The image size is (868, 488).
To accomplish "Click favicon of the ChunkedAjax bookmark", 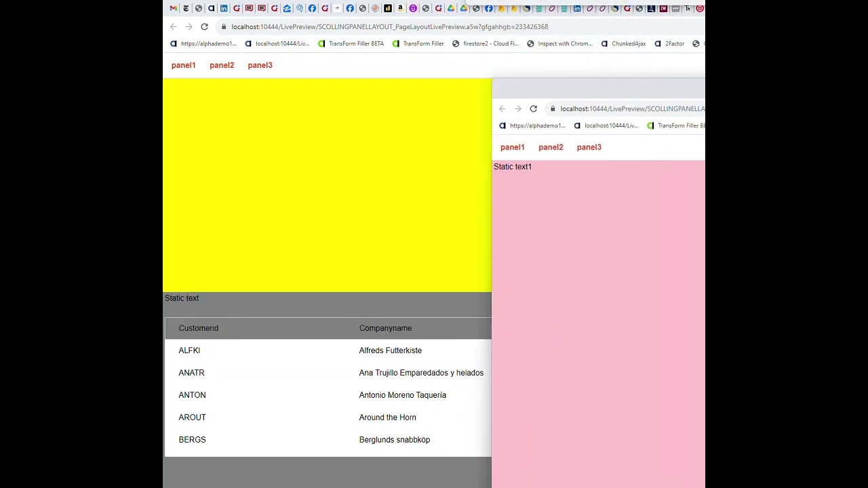I will click(x=604, y=43).
